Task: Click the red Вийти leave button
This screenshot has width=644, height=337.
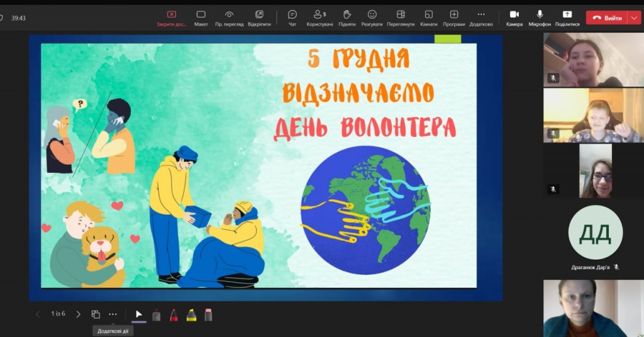Action: [607, 18]
